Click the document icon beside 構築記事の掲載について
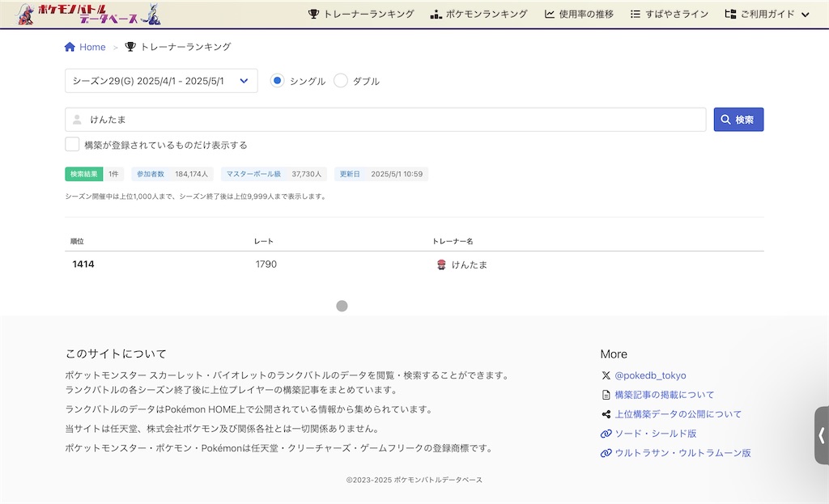Image resolution: width=829 pixels, height=504 pixels. [x=606, y=395]
